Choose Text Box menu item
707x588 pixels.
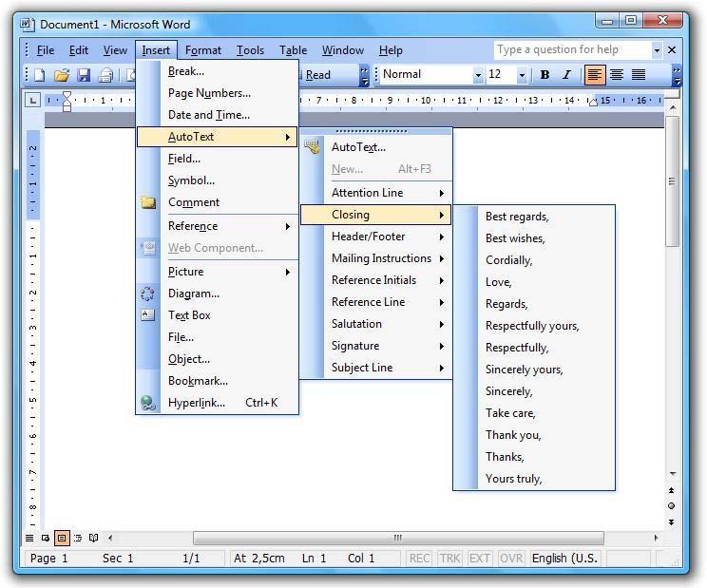[218, 315]
